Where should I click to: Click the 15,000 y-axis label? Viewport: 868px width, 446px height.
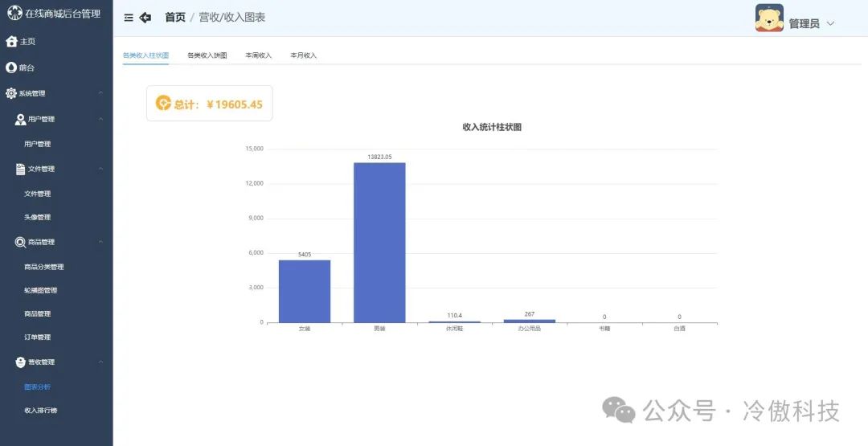pyautogui.click(x=254, y=149)
